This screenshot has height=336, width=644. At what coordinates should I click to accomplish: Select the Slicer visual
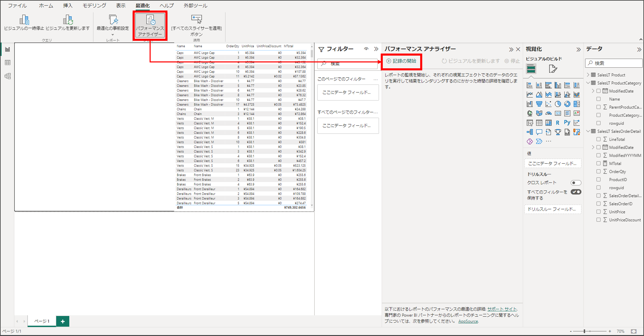tap(530, 123)
